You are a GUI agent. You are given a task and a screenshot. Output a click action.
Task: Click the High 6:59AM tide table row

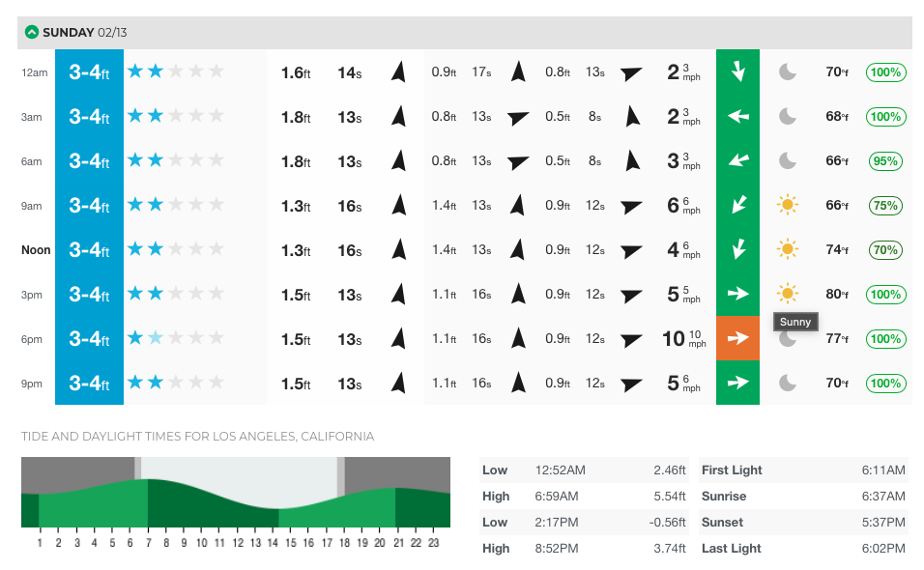tap(584, 497)
